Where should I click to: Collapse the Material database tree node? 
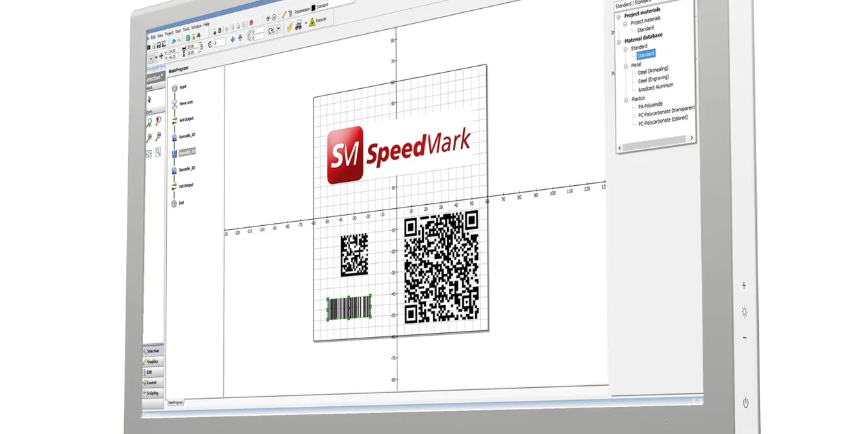tap(618, 41)
